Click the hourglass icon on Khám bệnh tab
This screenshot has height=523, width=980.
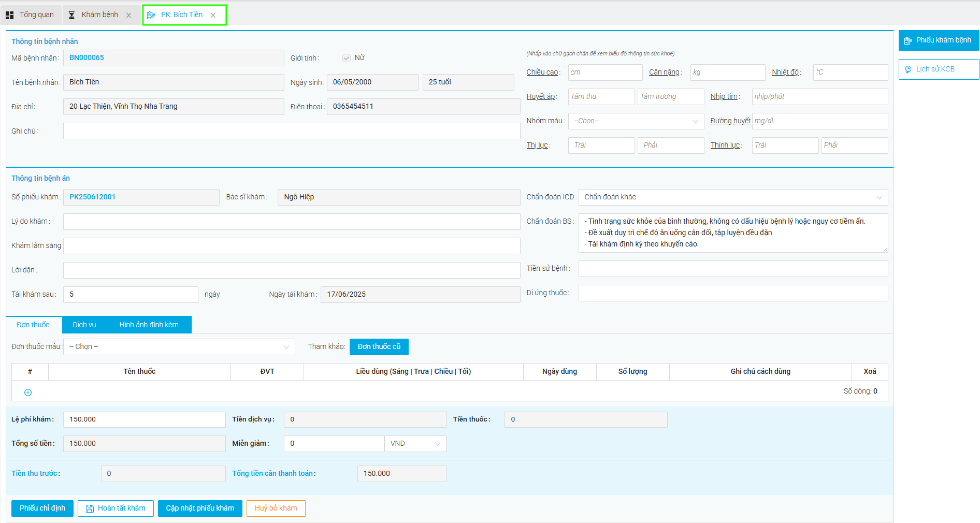click(72, 15)
